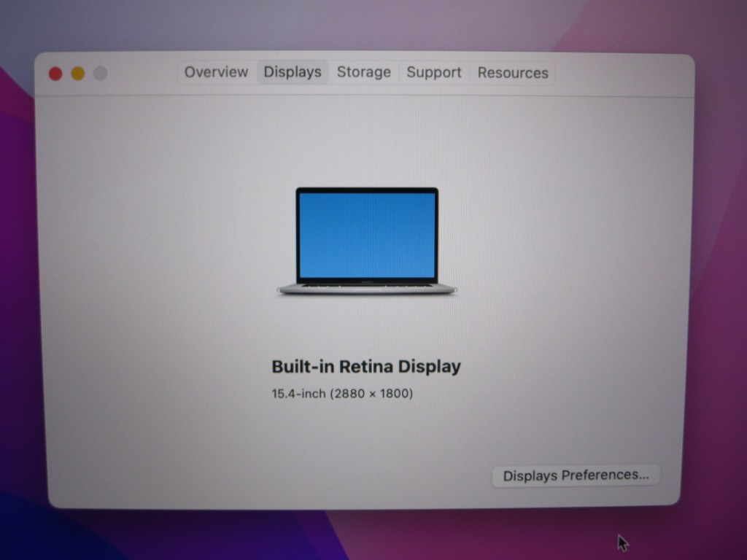Screen dimensions: 747x560
Task: Open Displays Preferences
Action: (x=576, y=475)
